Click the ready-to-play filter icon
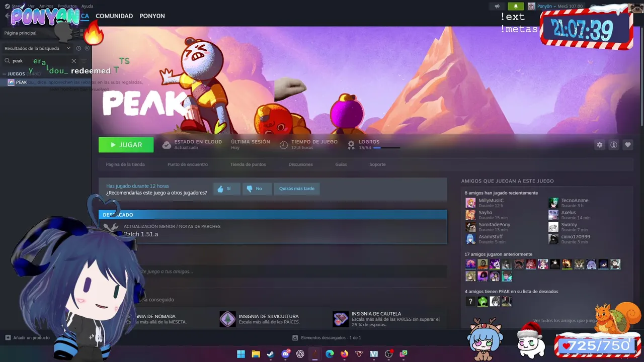644x362 pixels. [87, 48]
